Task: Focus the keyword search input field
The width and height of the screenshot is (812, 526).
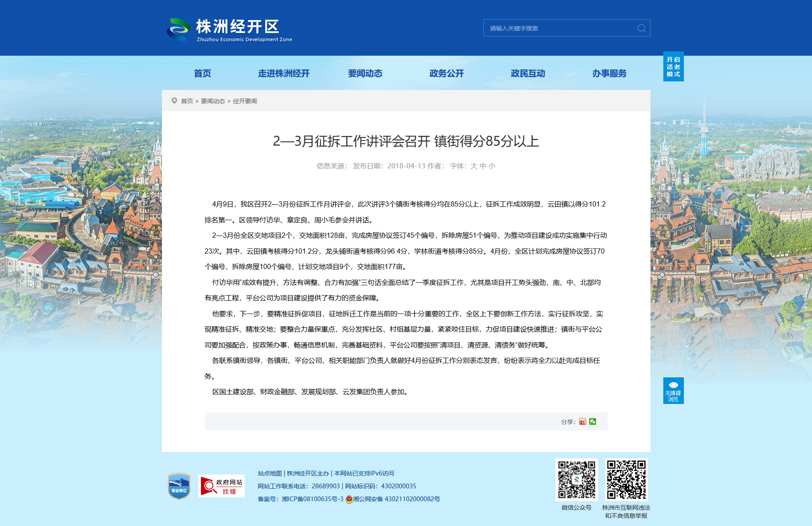Action: click(x=560, y=28)
